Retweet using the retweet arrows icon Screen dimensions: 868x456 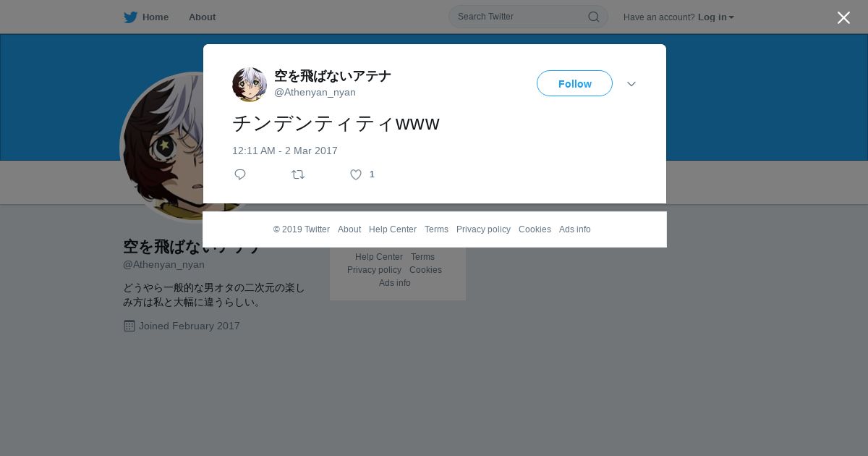298,174
